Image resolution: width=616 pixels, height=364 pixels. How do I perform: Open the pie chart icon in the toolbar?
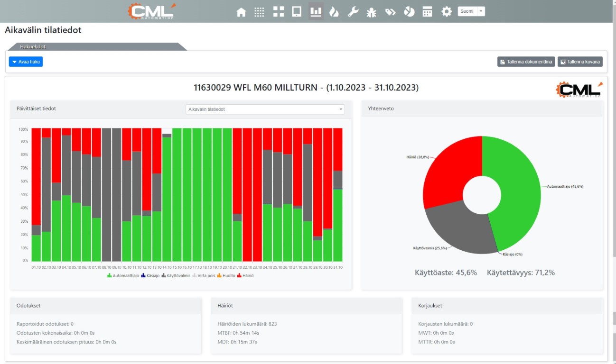coord(409,12)
